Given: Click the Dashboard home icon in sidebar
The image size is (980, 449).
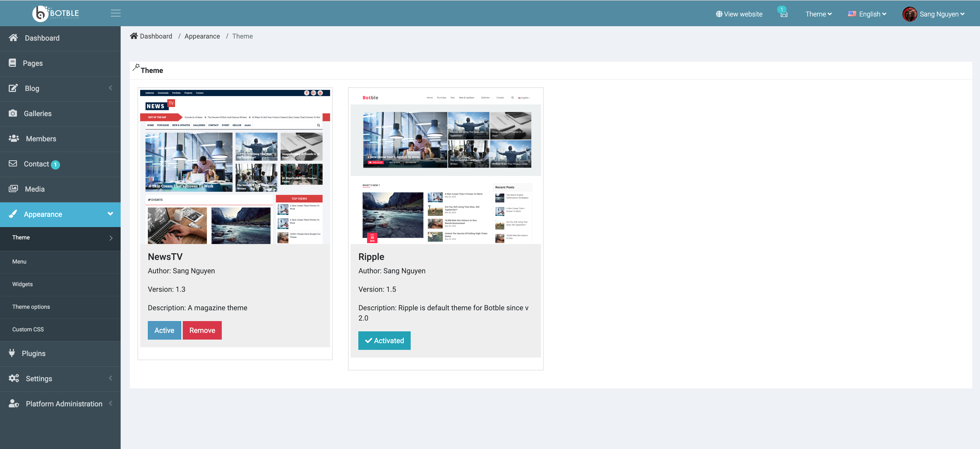Looking at the screenshot, I should pyautogui.click(x=13, y=38).
